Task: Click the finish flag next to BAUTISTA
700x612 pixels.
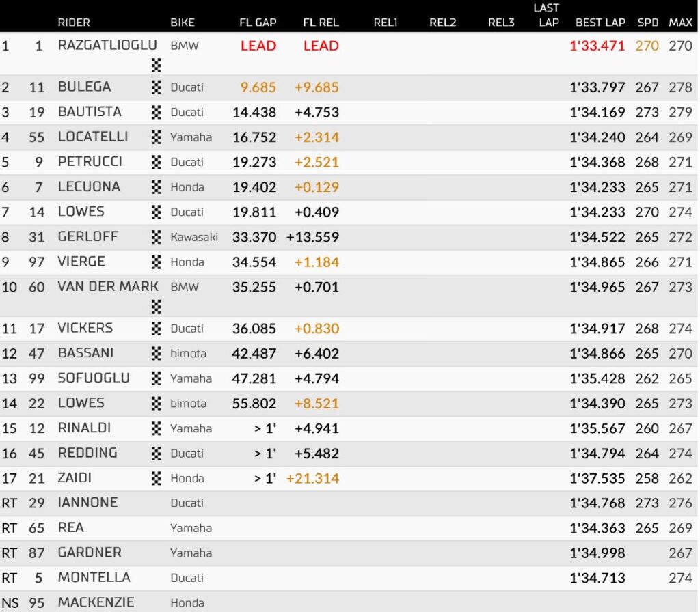Action: [x=156, y=112]
